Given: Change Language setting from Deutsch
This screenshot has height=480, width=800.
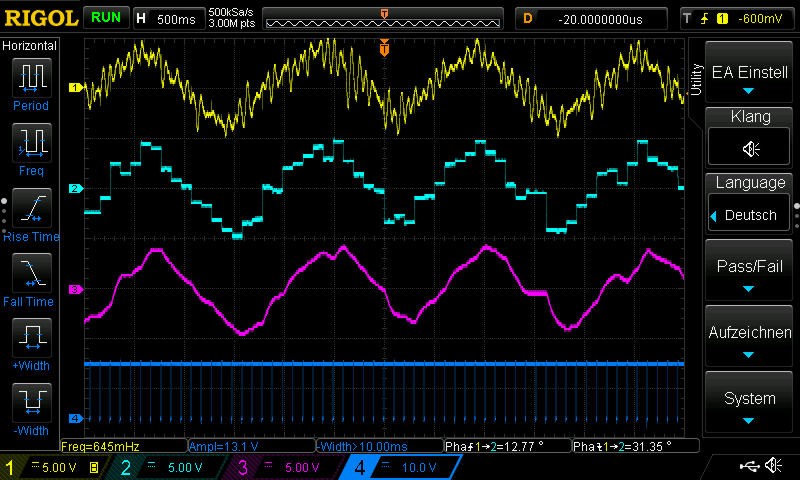Looking at the screenshot, I should (750, 215).
